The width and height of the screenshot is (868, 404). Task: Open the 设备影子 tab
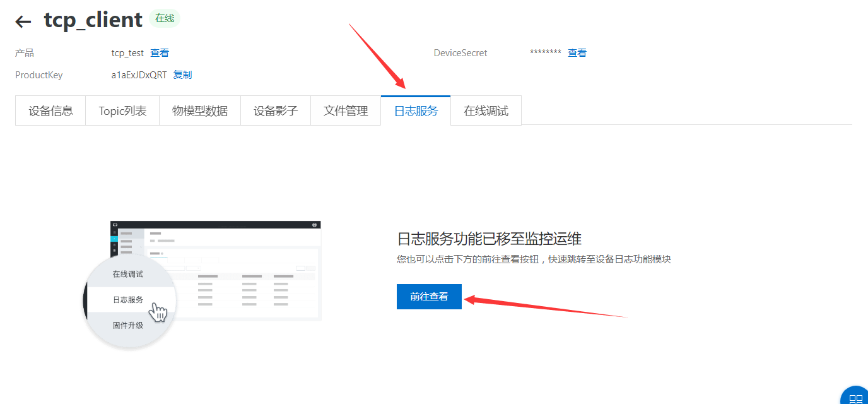click(x=276, y=110)
